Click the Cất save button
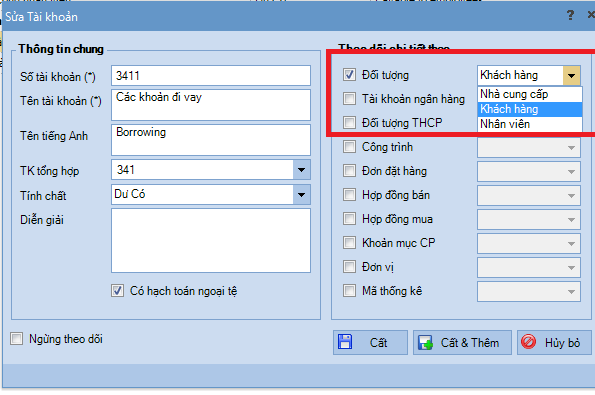Screen dimensions: 595x395 pos(370,342)
